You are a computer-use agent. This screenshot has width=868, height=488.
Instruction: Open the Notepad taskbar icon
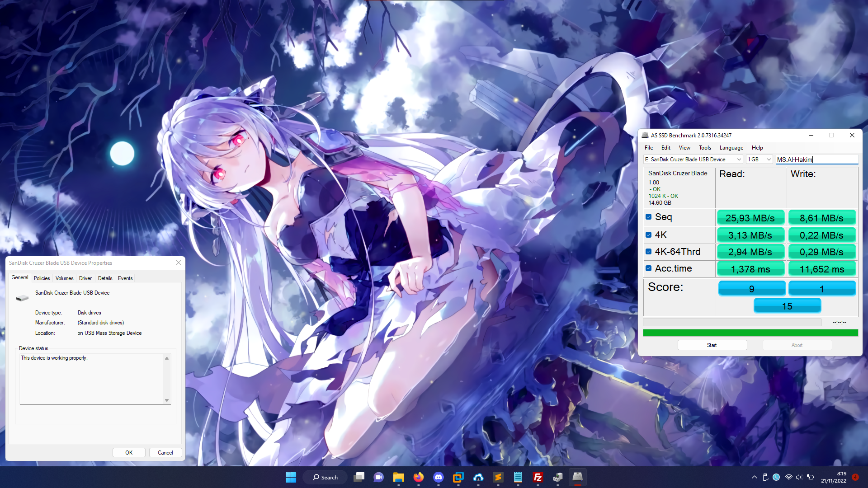click(x=518, y=477)
